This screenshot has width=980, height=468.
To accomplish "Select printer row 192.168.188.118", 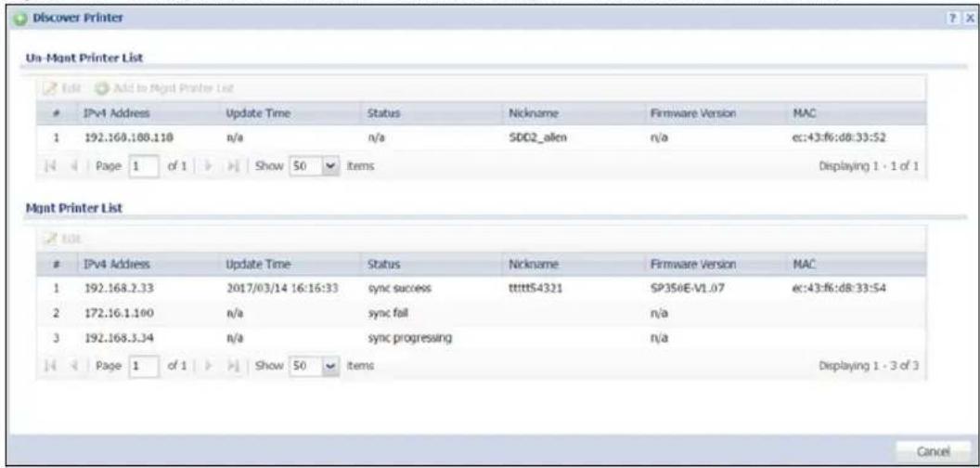I will 481,139.
